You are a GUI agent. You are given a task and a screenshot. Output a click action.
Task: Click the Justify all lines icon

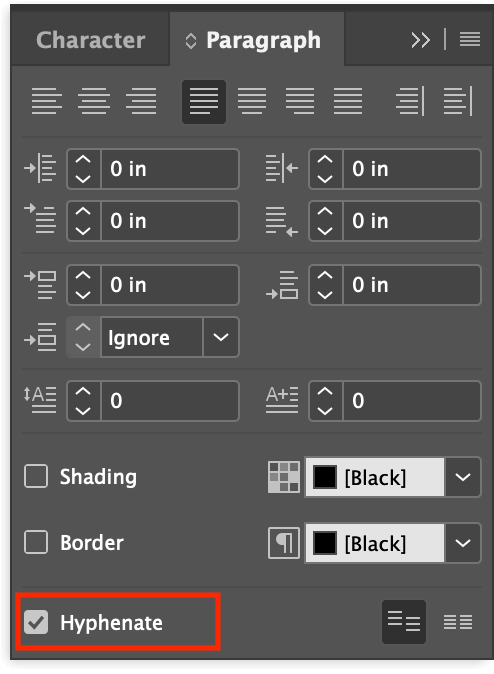pos(347,101)
